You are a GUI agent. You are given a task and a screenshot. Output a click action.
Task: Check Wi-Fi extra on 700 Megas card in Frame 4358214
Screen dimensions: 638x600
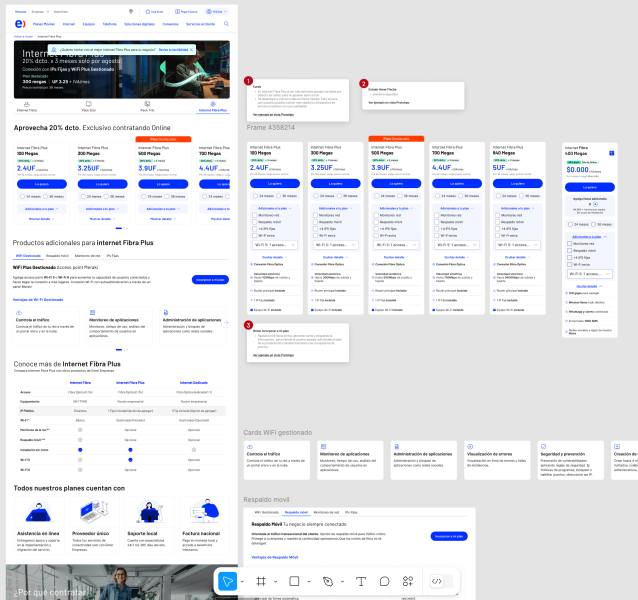437,236
